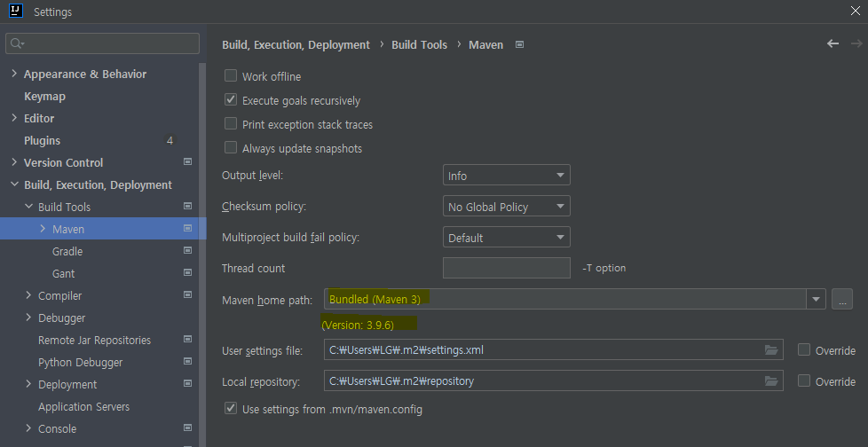
Task: Expand the Debugger node chevron
Action: click(x=28, y=317)
